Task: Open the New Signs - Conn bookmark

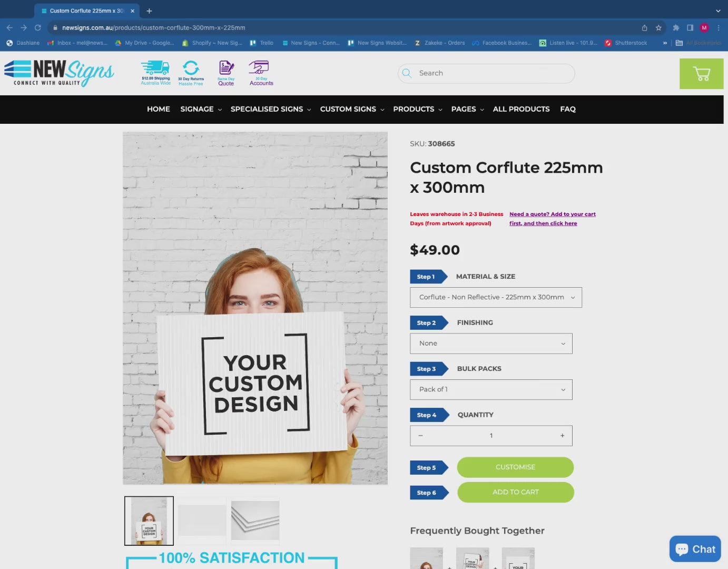Action: coord(311,43)
